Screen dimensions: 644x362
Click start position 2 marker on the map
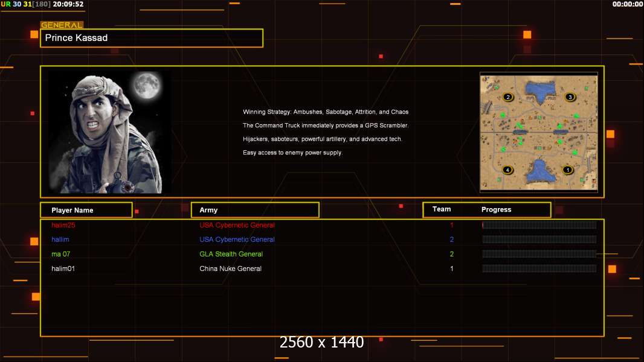tap(508, 97)
